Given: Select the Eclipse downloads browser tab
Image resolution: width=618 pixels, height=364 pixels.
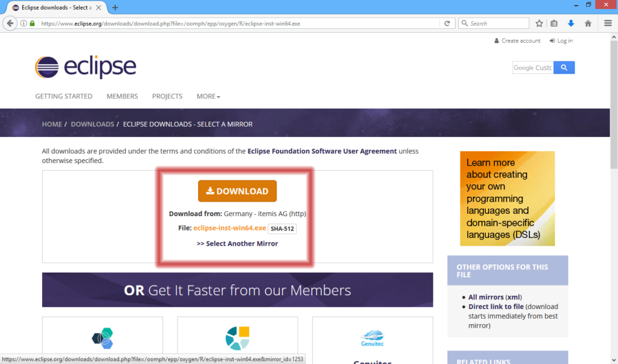Looking at the screenshot, I should click(55, 7).
